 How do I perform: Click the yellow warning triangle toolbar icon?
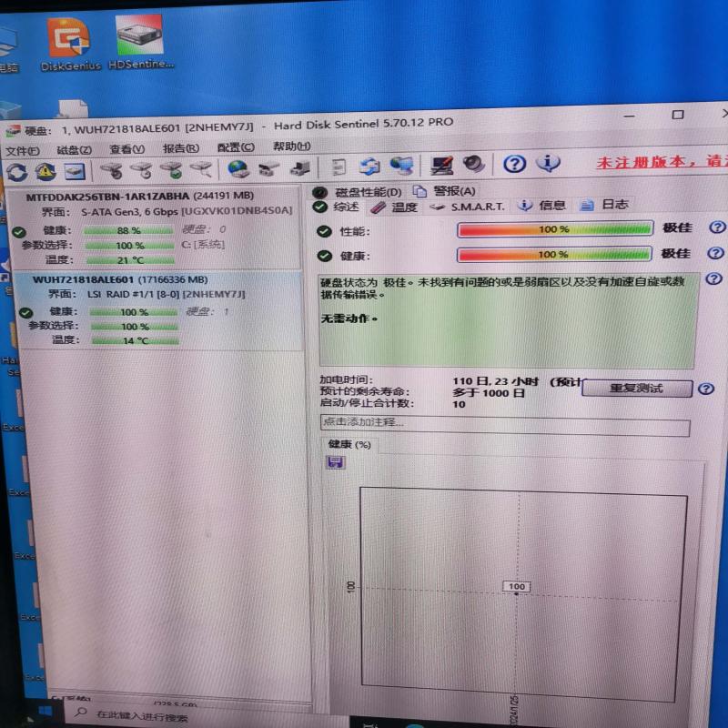45,172
